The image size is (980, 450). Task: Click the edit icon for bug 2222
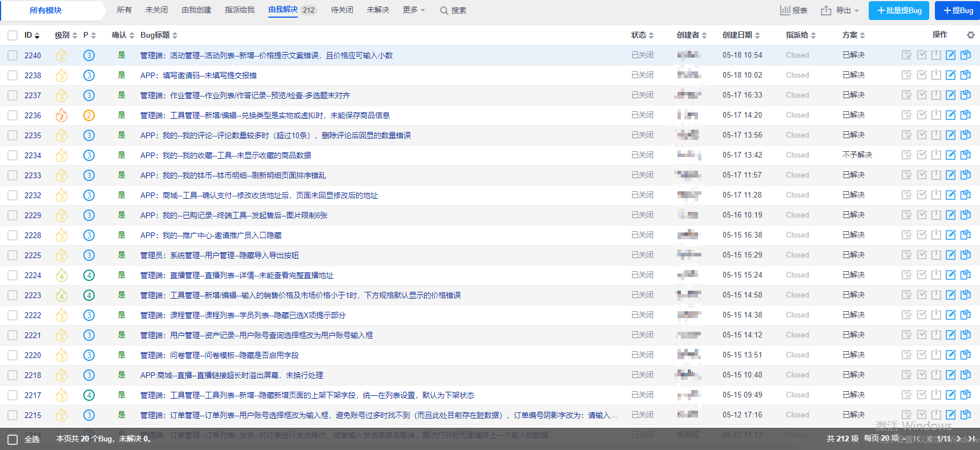tap(950, 315)
